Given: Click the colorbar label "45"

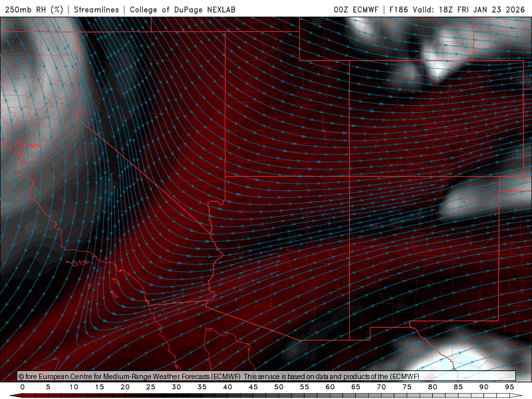Looking at the screenshot, I should [253, 387].
